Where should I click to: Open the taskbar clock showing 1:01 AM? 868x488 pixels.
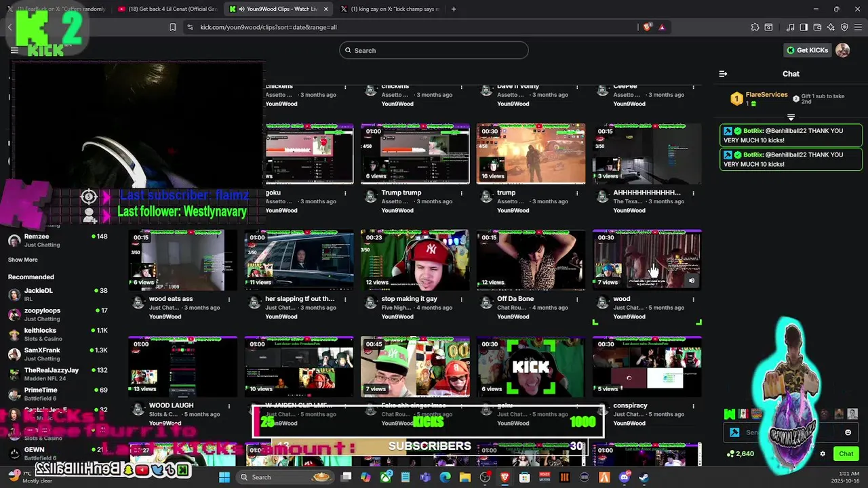click(846, 477)
